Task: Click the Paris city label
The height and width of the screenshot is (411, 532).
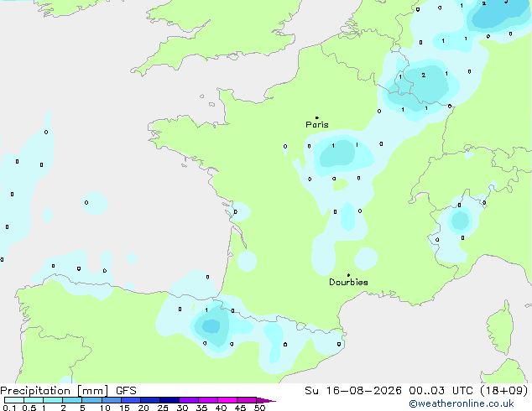Action: point(317,125)
